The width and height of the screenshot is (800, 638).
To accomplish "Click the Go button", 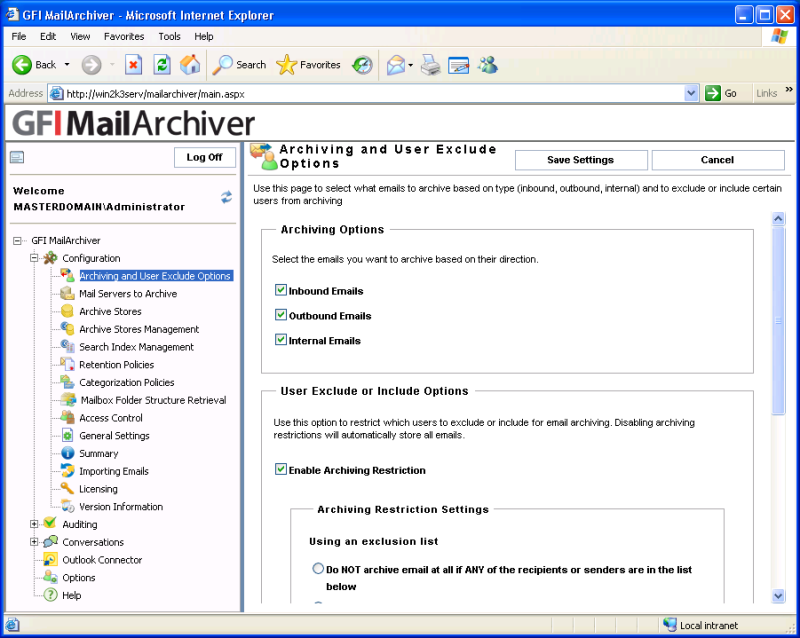I will click(x=721, y=93).
